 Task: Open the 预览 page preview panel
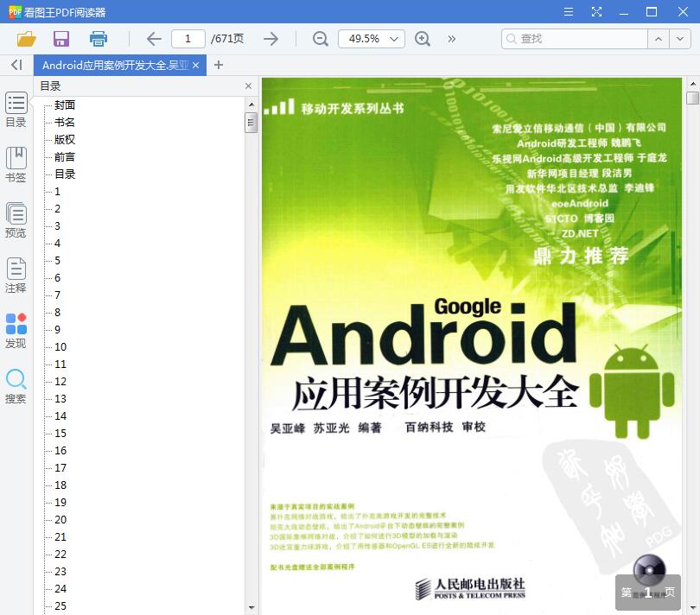pos(16,219)
